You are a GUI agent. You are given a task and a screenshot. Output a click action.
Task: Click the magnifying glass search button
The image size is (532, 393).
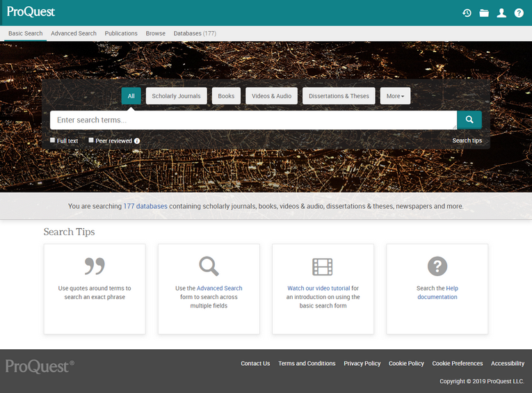[x=469, y=120]
